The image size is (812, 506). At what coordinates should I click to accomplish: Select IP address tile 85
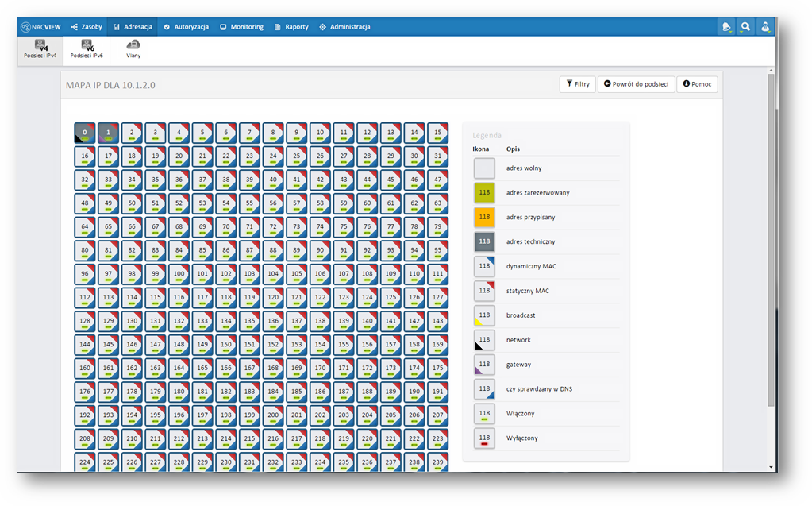[202, 250]
